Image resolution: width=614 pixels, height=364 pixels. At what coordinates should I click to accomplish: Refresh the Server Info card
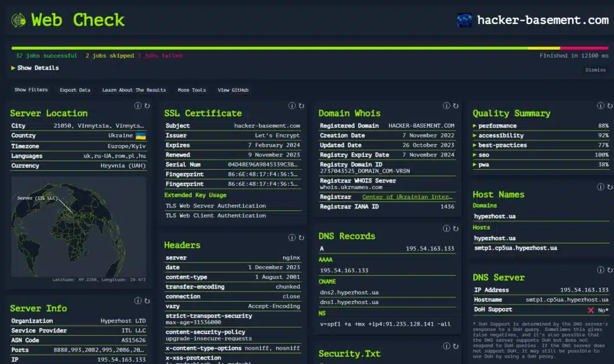pyautogui.click(x=148, y=300)
